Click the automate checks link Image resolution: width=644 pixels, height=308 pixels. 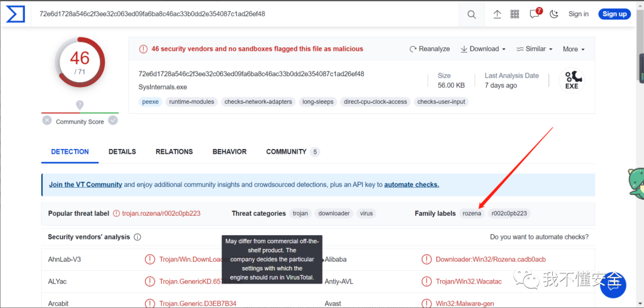click(x=411, y=185)
